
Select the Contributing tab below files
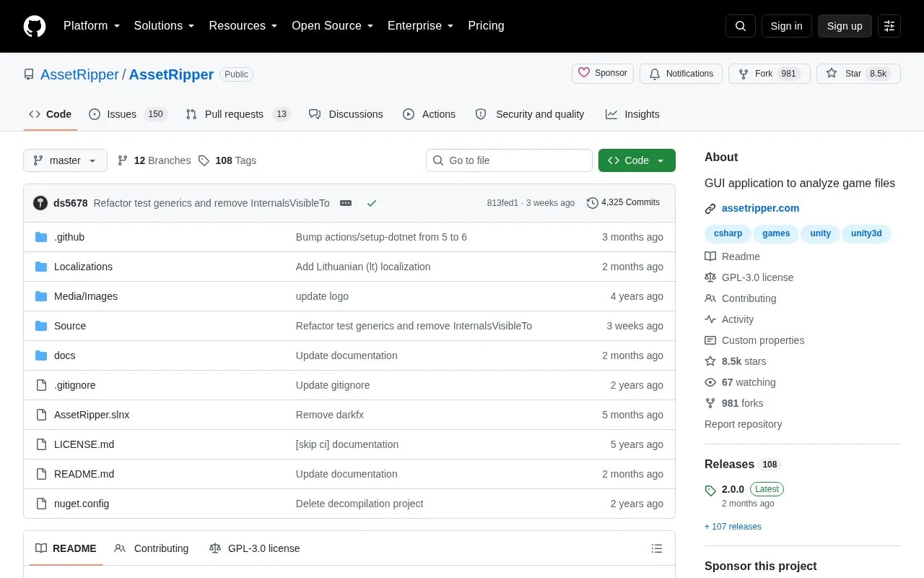click(152, 548)
